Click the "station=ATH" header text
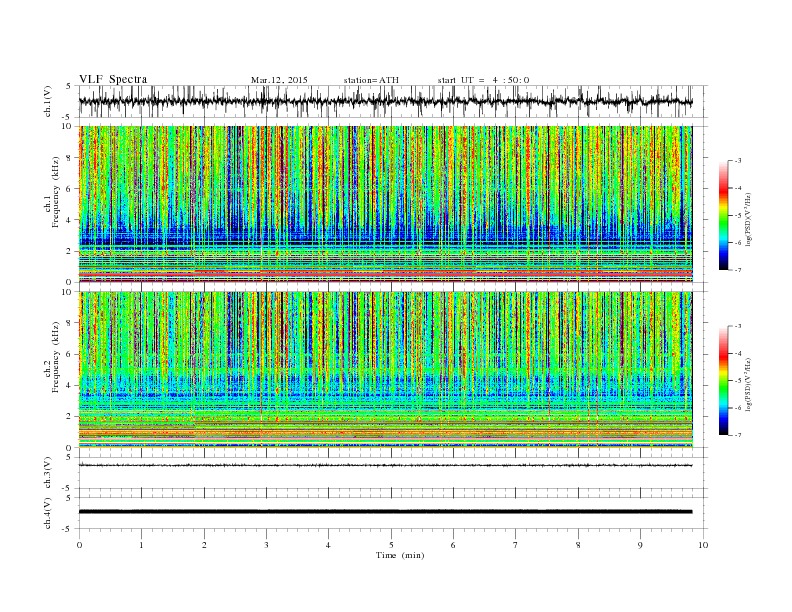This screenshot has height=612, width=792. pos(371,80)
